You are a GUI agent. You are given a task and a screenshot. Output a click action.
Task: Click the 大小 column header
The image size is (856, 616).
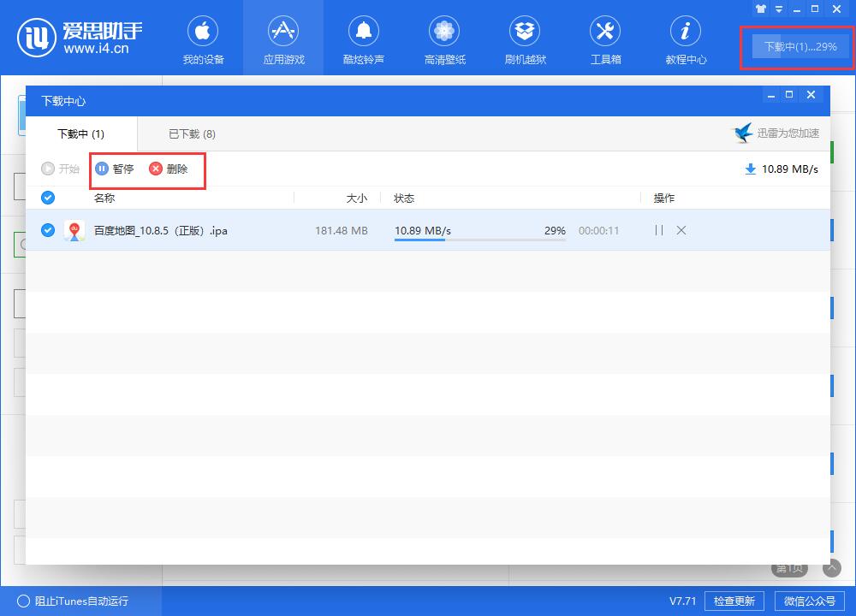357,198
